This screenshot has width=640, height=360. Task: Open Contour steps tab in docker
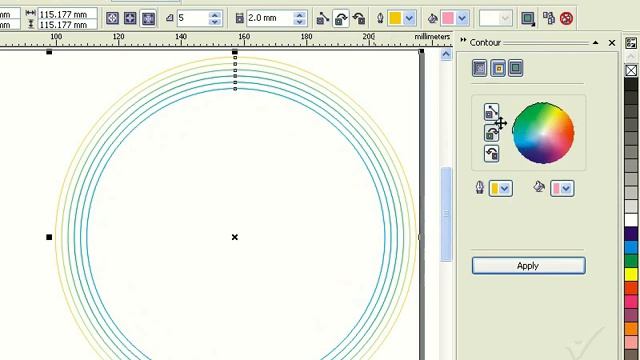[480, 68]
